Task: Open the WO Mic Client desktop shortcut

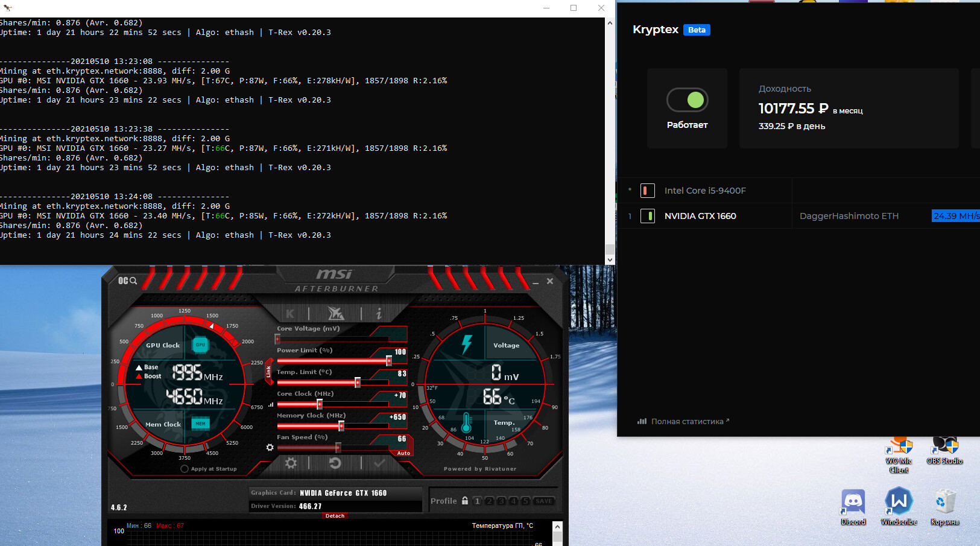Action: click(x=899, y=456)
